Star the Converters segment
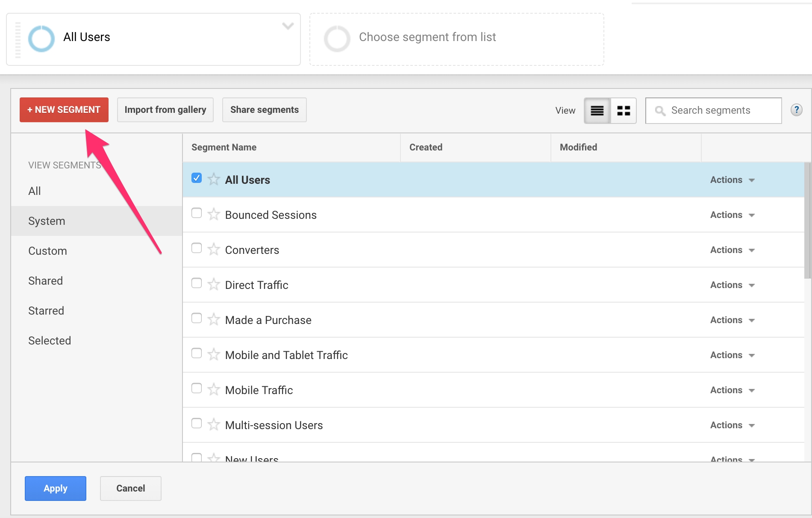Image resolution: width=812 pixels, height=518 pixels. tap(213, 248)
